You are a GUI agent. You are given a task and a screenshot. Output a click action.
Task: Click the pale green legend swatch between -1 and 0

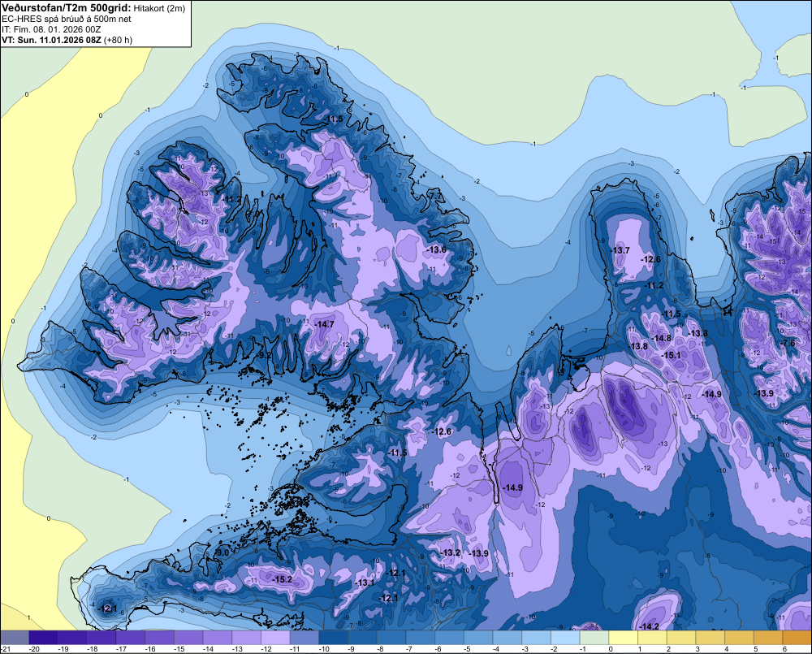594,638
